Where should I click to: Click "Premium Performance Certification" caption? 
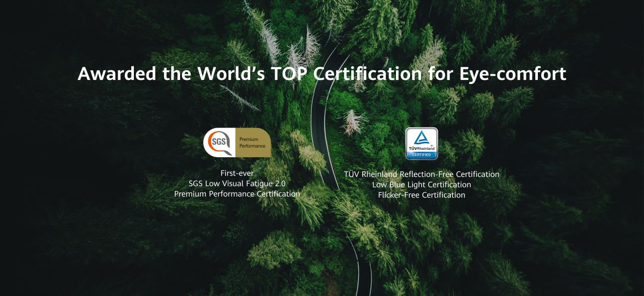tap(237, 193)
